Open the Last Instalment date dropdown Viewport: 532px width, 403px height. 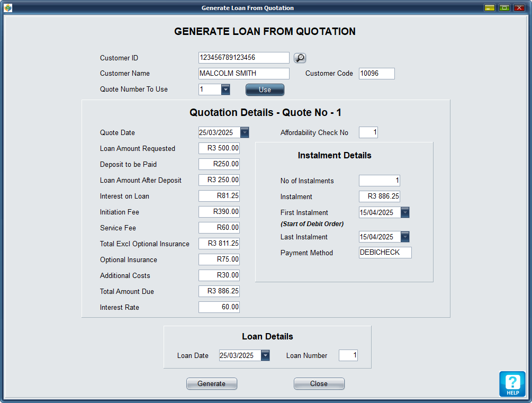405,237
